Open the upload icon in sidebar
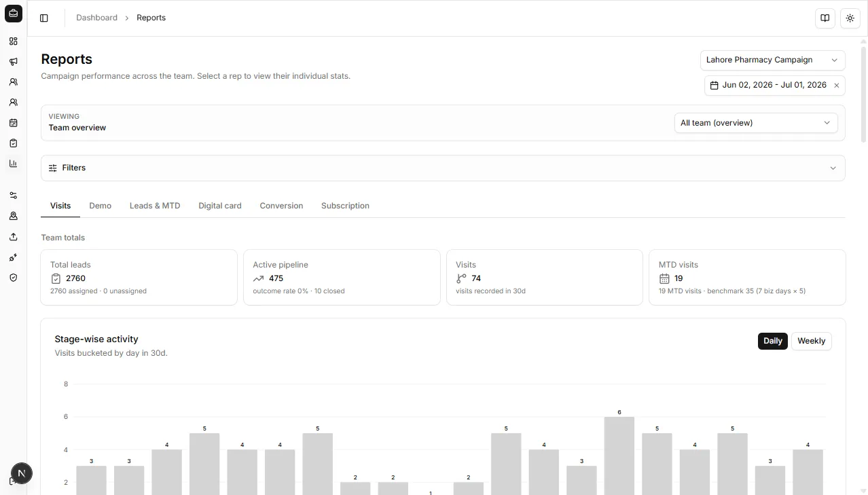 (14, 237)
